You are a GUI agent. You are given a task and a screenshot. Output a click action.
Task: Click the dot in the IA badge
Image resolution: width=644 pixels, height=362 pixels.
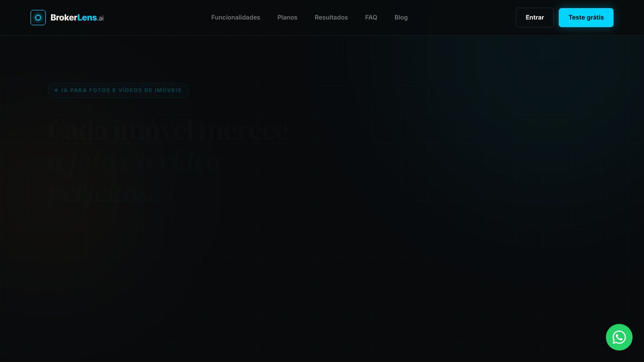pyautogui.click(x=56, y=90)
